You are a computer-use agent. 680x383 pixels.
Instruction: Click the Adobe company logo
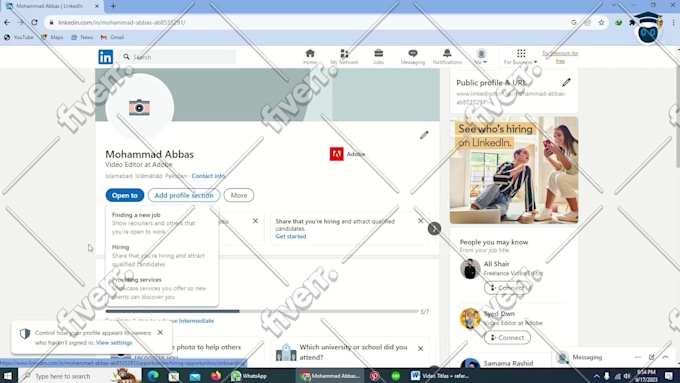click(x=337, y=154)
